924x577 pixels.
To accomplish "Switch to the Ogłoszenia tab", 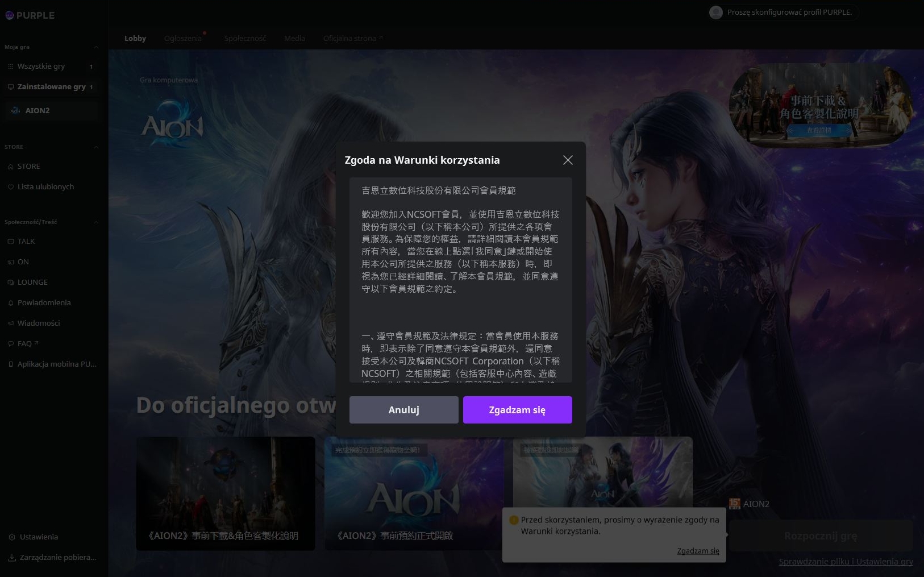I will [182, 39].
